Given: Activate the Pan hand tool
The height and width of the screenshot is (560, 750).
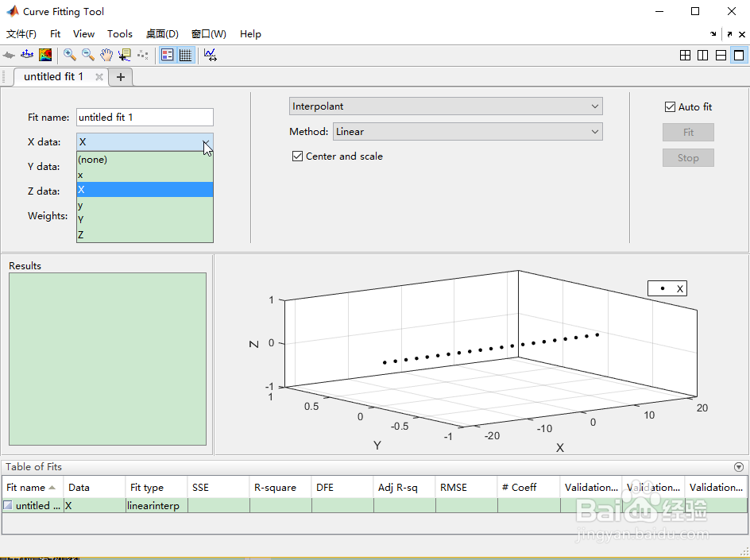Looking at the screenshot, I should (x=106, y=55).
